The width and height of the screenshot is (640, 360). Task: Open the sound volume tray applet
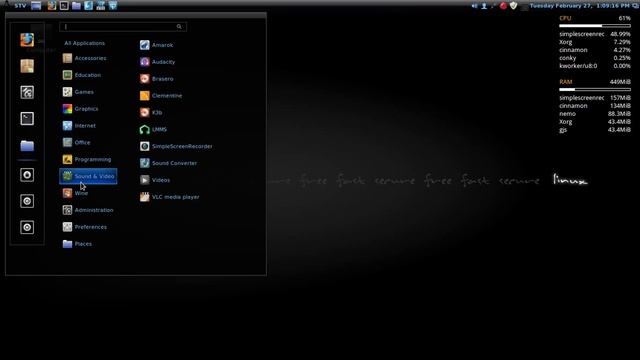tap(474, 6)
